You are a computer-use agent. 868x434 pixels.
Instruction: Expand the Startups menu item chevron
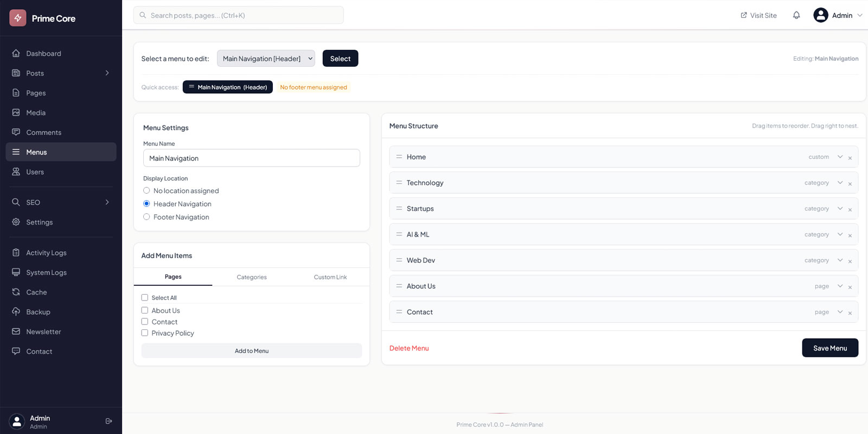point(840,208)
